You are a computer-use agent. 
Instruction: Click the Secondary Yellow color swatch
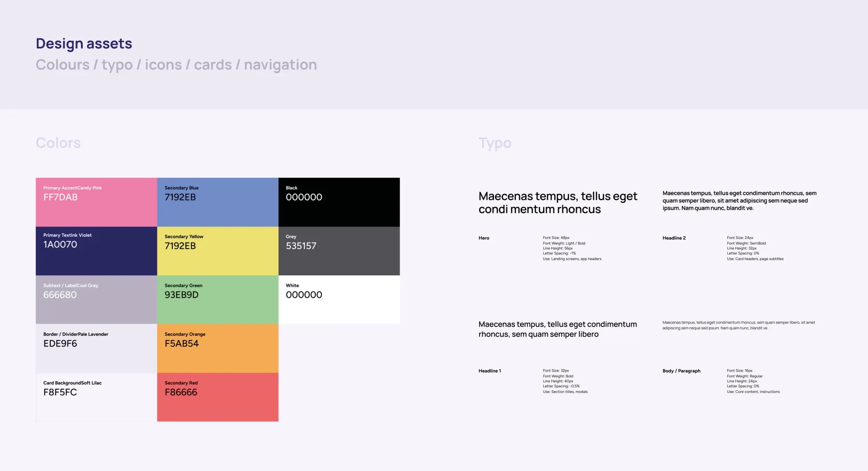[x=217, y=251]
